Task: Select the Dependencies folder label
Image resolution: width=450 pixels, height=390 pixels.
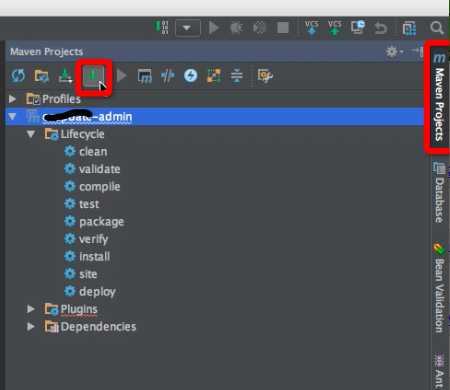Action: pos(98,327)
